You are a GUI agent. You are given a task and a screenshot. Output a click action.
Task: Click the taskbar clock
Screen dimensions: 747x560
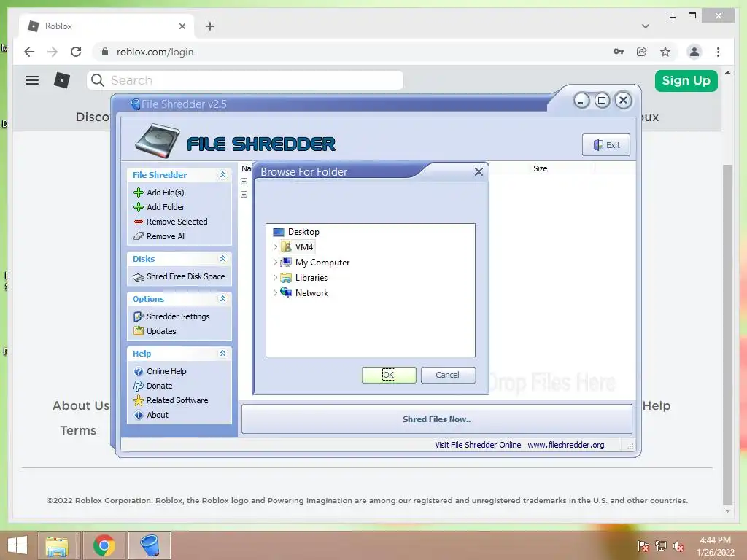715,546
